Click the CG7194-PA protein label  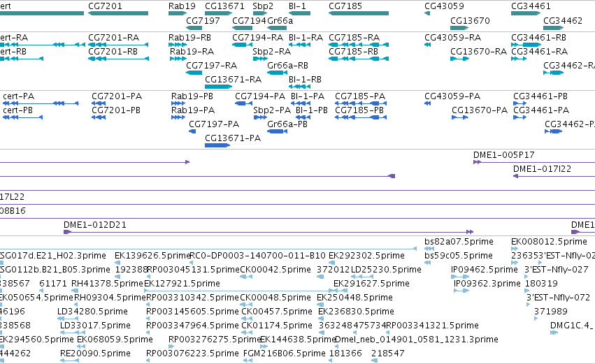tap(260, 96)
